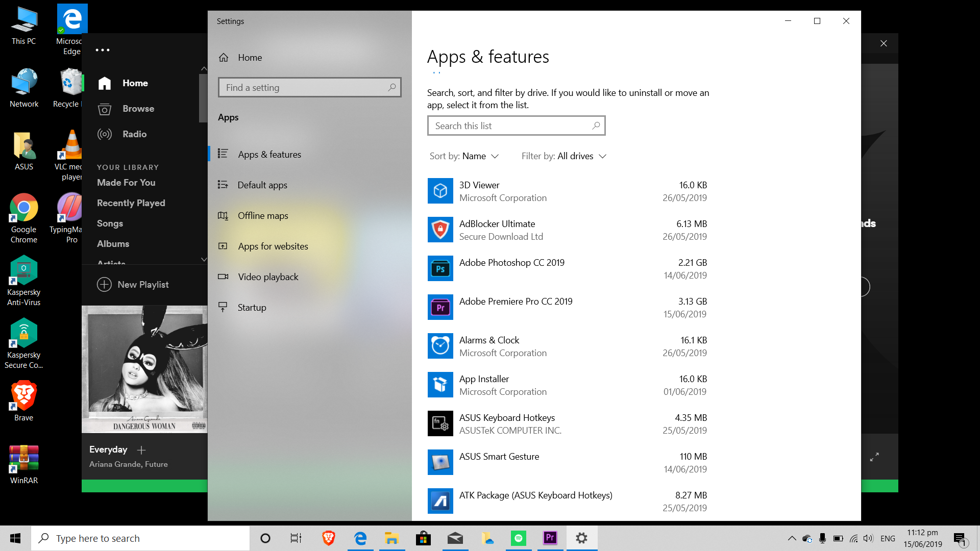Viewport: 980px width, 551px height.
Task: Open Default apps settings
Action: pos(262,185)
